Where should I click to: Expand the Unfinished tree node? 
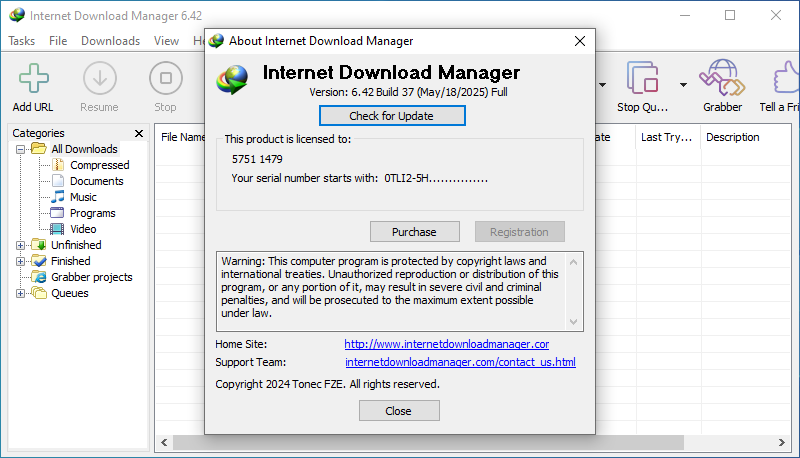pos(20,245)
